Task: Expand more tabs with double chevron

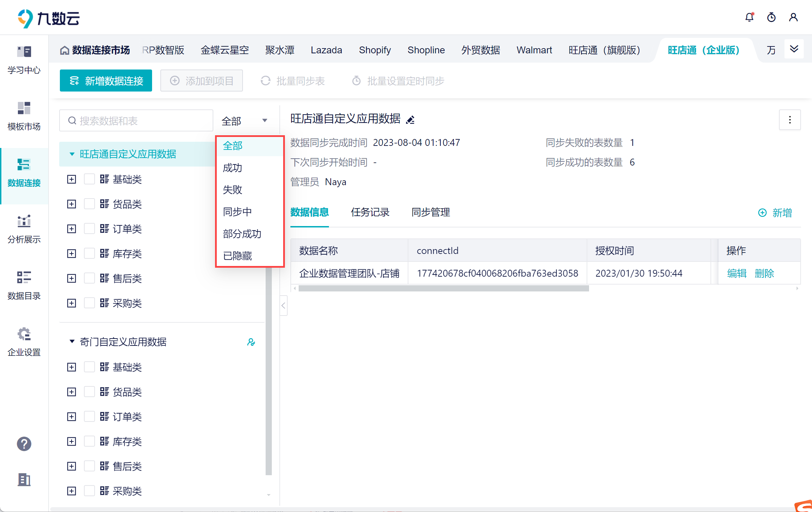Action: pos(794,49)
